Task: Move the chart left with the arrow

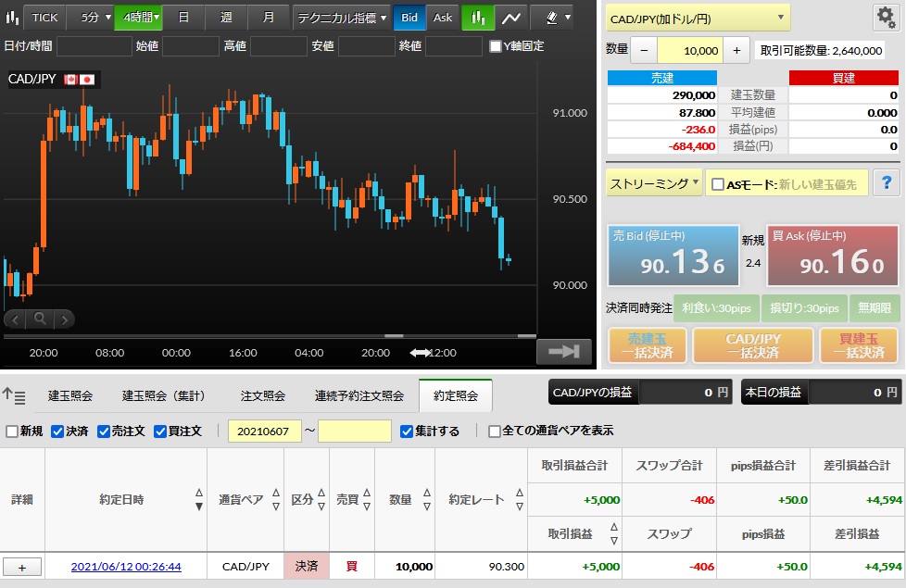Action: pyautogui.click(x=16, y=319)
